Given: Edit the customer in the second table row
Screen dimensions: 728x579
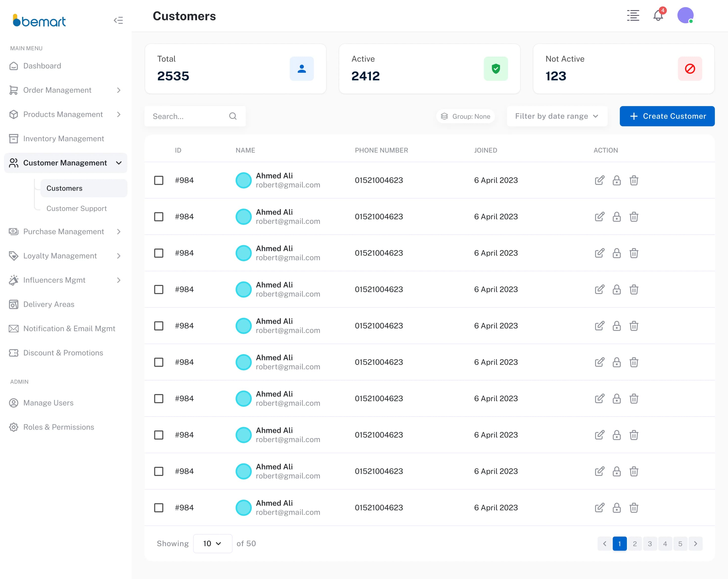Looking at the screenshot, I should coord(599,217).
